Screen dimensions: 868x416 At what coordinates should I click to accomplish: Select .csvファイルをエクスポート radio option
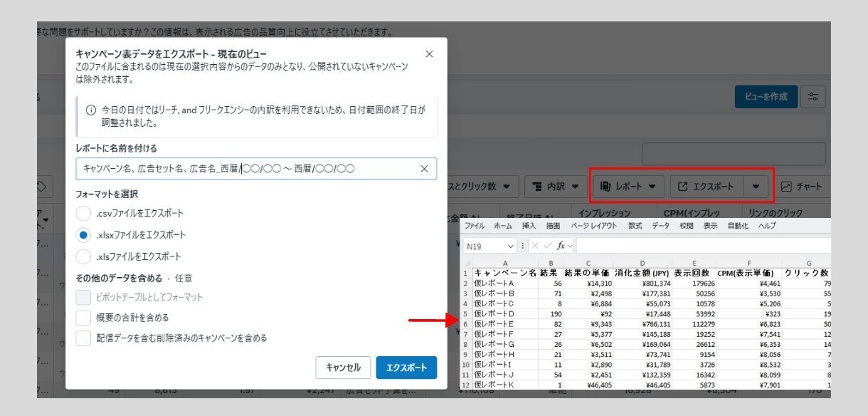coord(84,213)
